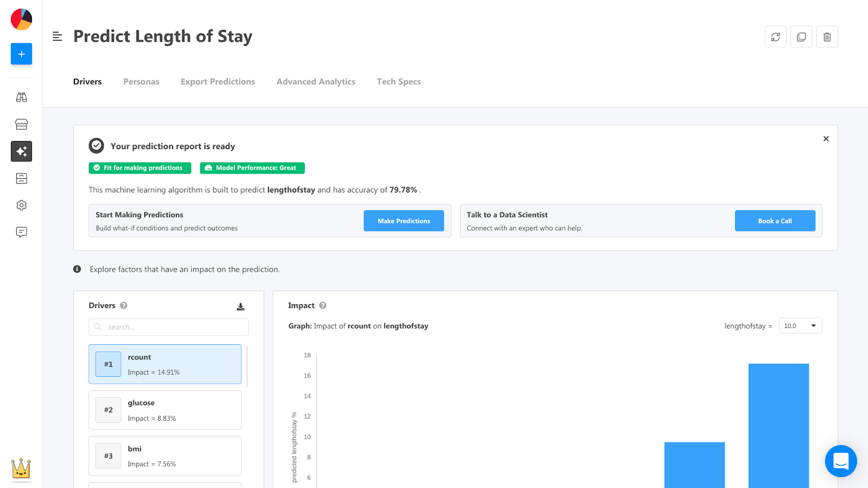Click the tallest blue chart bar

(x=778, y=426)
